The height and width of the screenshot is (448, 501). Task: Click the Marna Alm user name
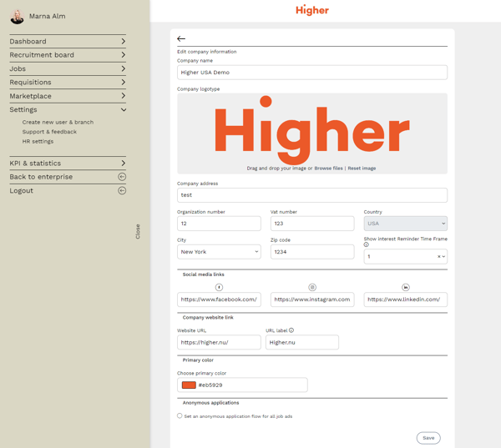(48, 17)
